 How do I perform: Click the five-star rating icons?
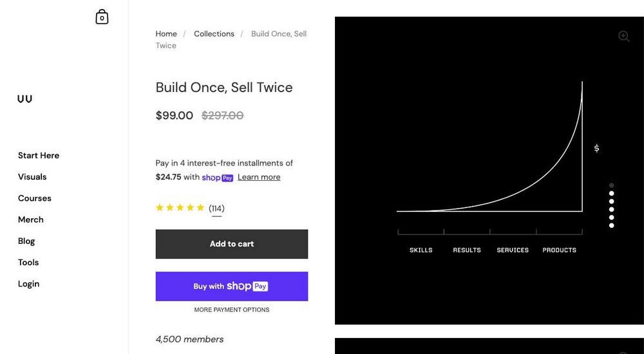pos(180,208)
